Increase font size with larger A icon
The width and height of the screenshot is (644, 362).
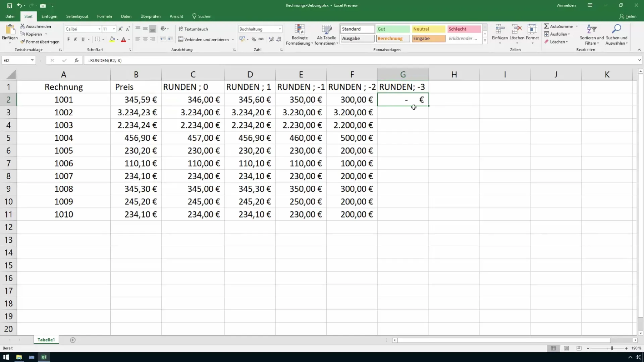pyautogui.click(x=120, y=29)
